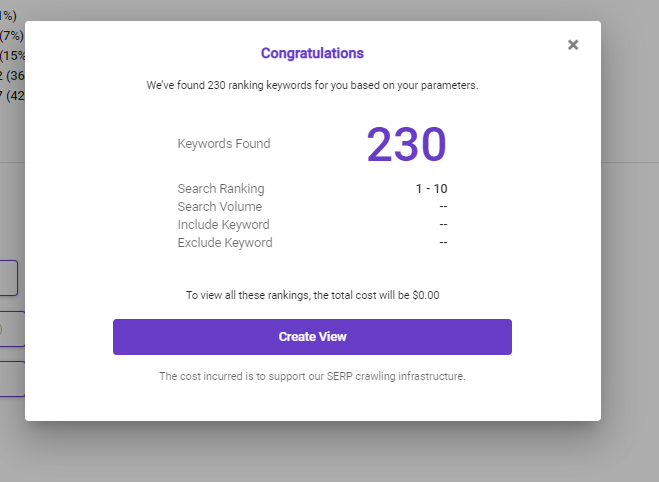Screen dimensions: 659x482
Task: Click the Search Ranking label
Action: [221, 189]
